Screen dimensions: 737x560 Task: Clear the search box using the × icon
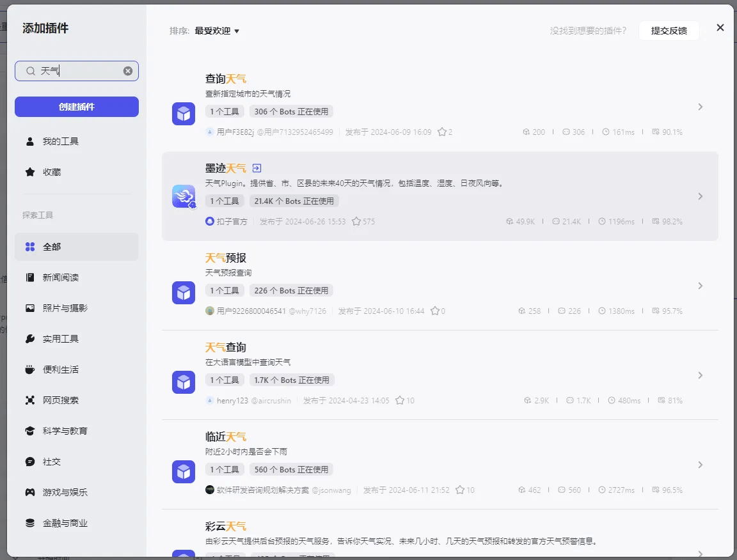(x=127, y=71)
